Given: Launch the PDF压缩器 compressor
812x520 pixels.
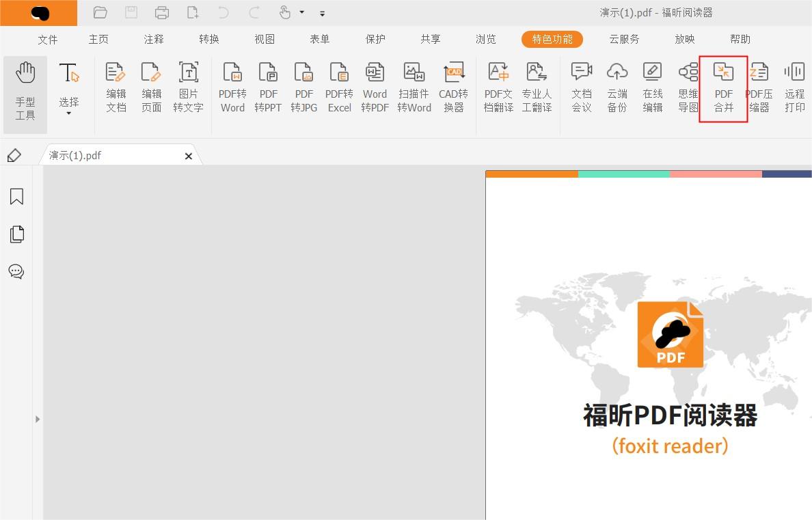Looking at the screenshot, I should (x=759, y=87).
